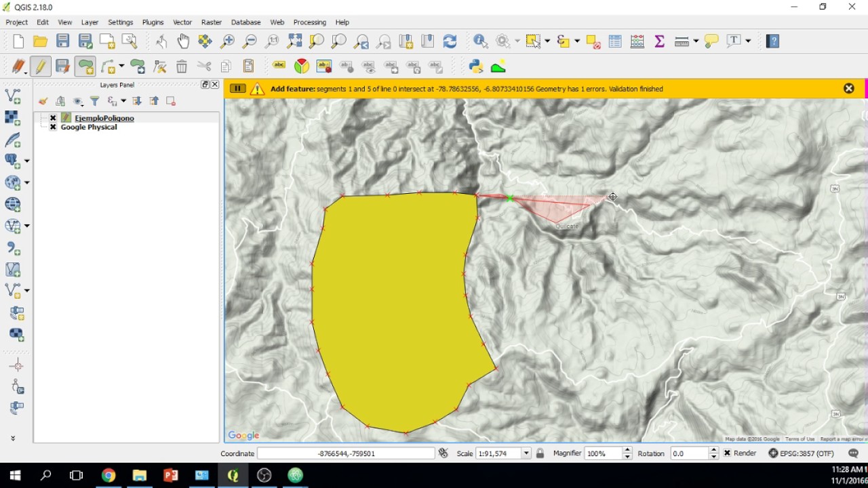Click the Map Tips speech bubble icon
The image size is (868, 488).
pyautogui.click(x=711, y=41)
